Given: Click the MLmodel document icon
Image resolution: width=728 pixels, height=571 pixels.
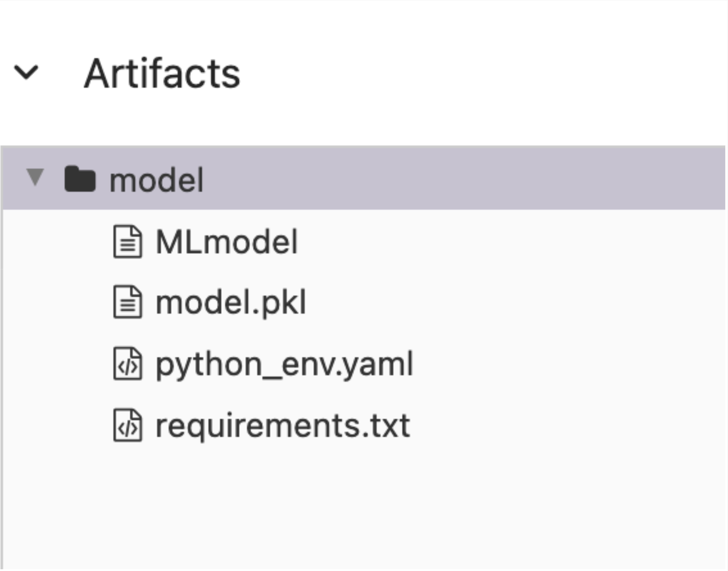Looking at the screenshot, I should [x=128, y=242].
